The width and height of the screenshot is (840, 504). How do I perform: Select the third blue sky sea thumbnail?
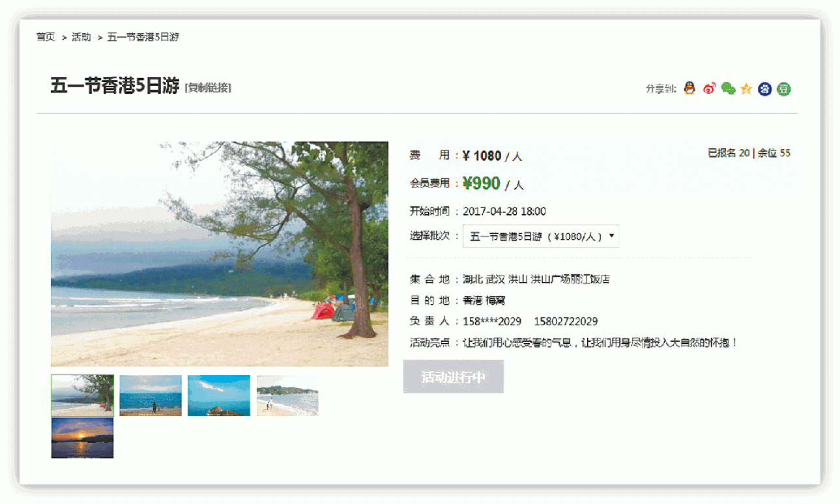click(x=219, y=395)
